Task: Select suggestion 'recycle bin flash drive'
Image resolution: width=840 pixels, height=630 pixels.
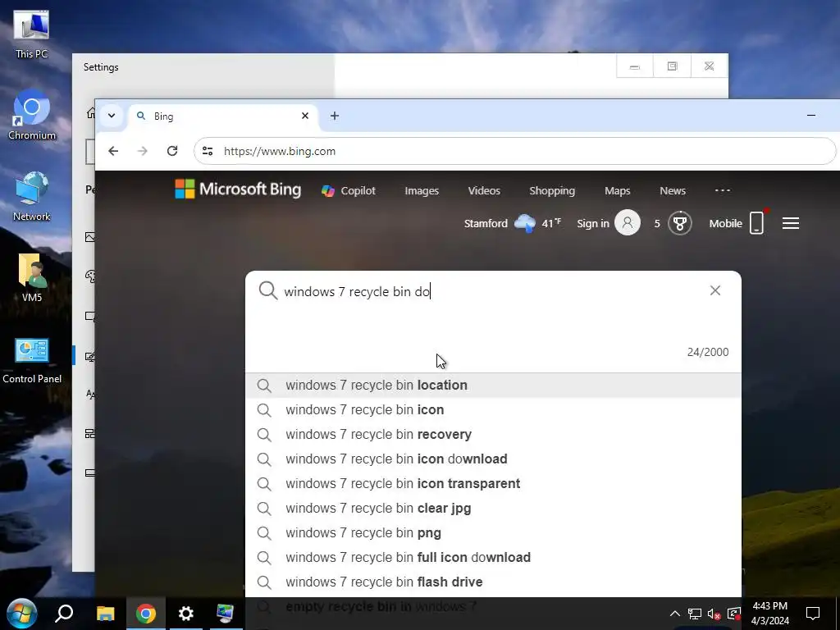Action: click(x=493, y=582)
